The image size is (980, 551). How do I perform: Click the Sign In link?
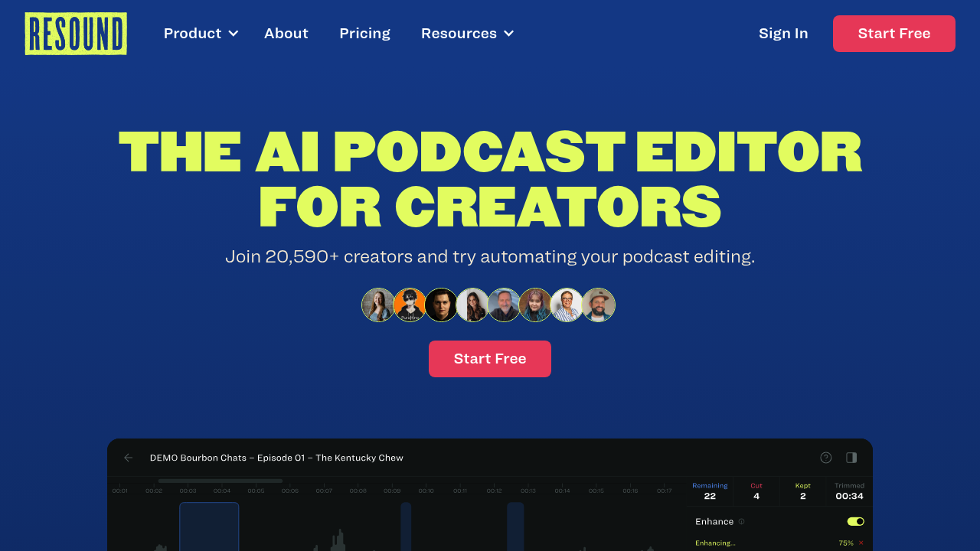[783, 34]
